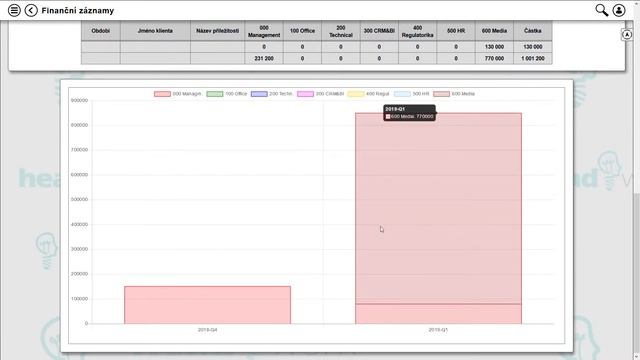Screen dimensions: 640x360
Task: Click the 2019-Q1 axis label
Action: tap(438, 330)
